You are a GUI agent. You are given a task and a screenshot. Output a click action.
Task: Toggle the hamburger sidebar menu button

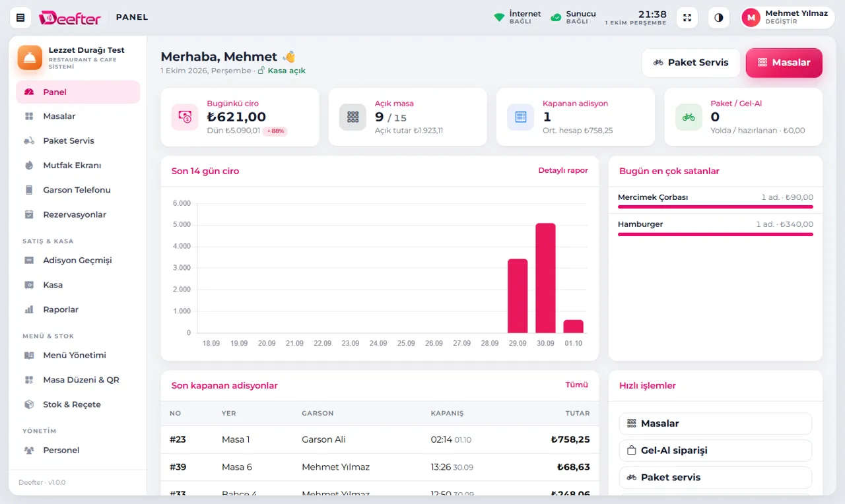coord(20,18)
